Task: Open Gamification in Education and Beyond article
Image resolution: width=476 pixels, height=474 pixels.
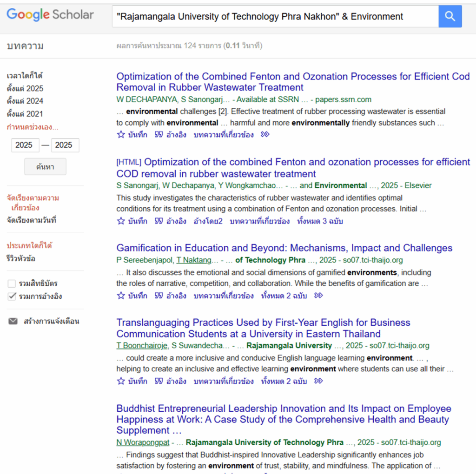Action: [x=284, y=248]
